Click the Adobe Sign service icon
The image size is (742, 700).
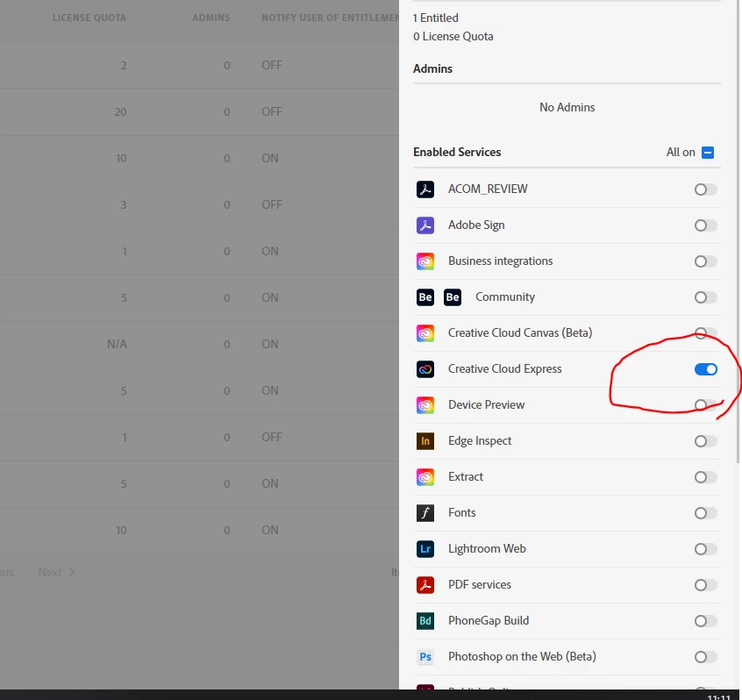[425, 225]
